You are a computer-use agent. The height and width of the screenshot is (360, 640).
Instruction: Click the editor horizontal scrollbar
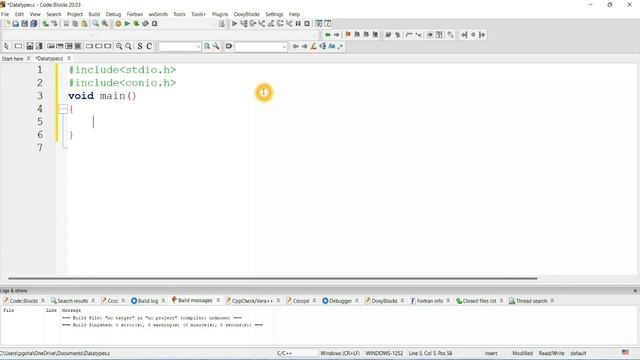coord(273,278)
